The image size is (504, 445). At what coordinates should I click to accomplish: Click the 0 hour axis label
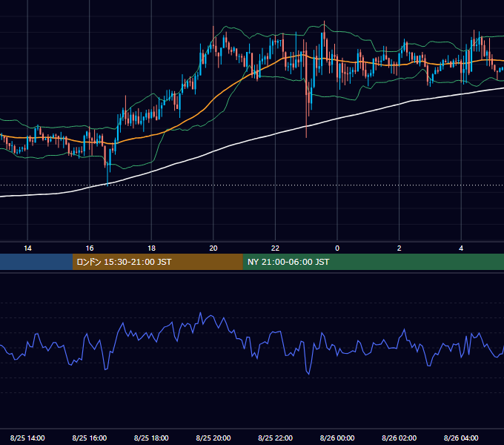337,248
